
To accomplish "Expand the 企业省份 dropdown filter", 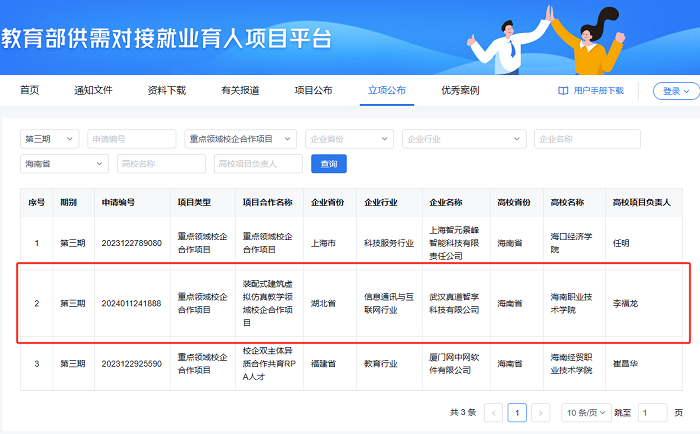I will (349, 139).
